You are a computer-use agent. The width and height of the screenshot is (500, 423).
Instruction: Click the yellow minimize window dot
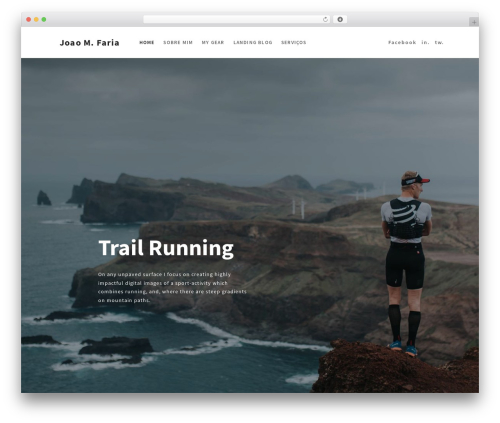pyautogui.click(x=36, y=20)
